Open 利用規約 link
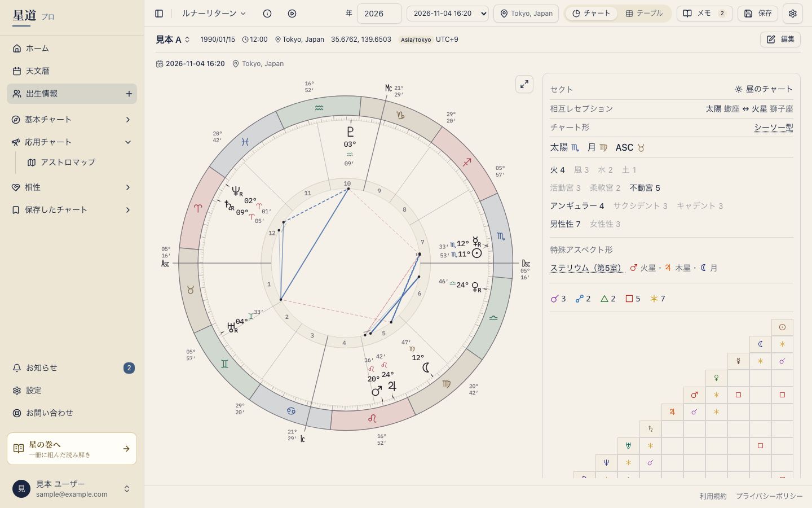The height and width of the screenshot is (508, 812). [x=713, y=496]
